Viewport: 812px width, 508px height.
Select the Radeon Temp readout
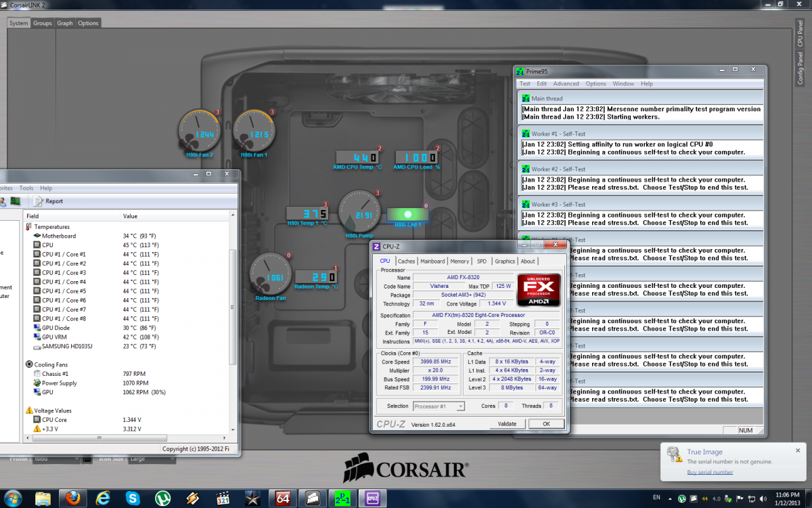click(x=315, y=277)
